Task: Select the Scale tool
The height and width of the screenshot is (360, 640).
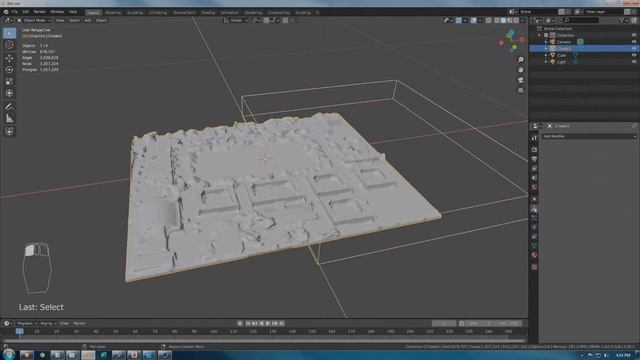Action: [x=9, y=82]
